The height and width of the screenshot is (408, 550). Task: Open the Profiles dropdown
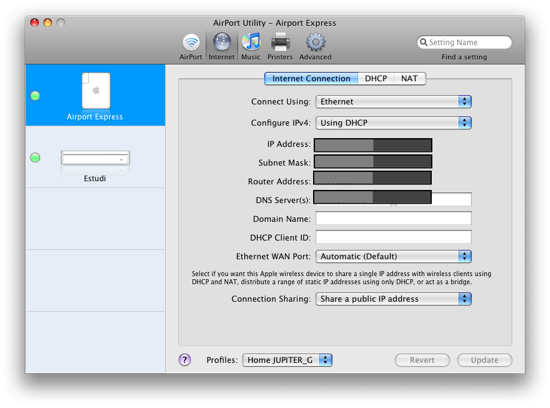pyautogui.click(x=287, y=360)
